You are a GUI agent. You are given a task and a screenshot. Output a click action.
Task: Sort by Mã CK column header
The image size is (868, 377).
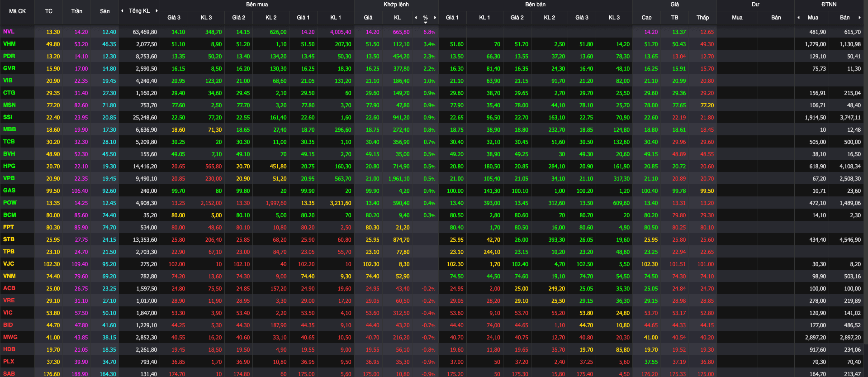(17, 11)
